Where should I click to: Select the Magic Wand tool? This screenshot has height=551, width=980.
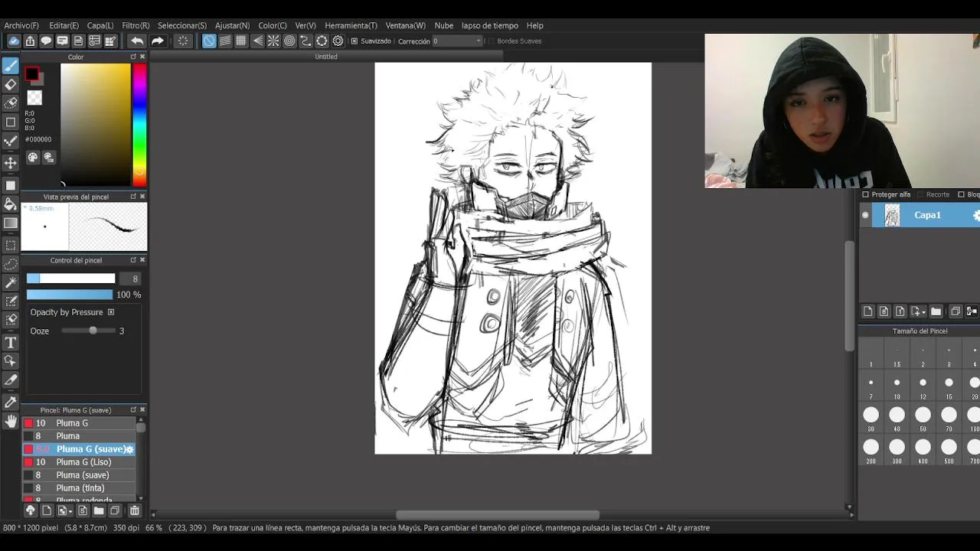coord(11,283)
